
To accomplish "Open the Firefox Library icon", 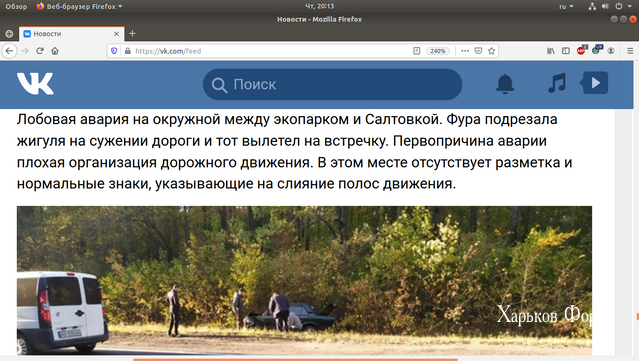I will pos(551,51).
